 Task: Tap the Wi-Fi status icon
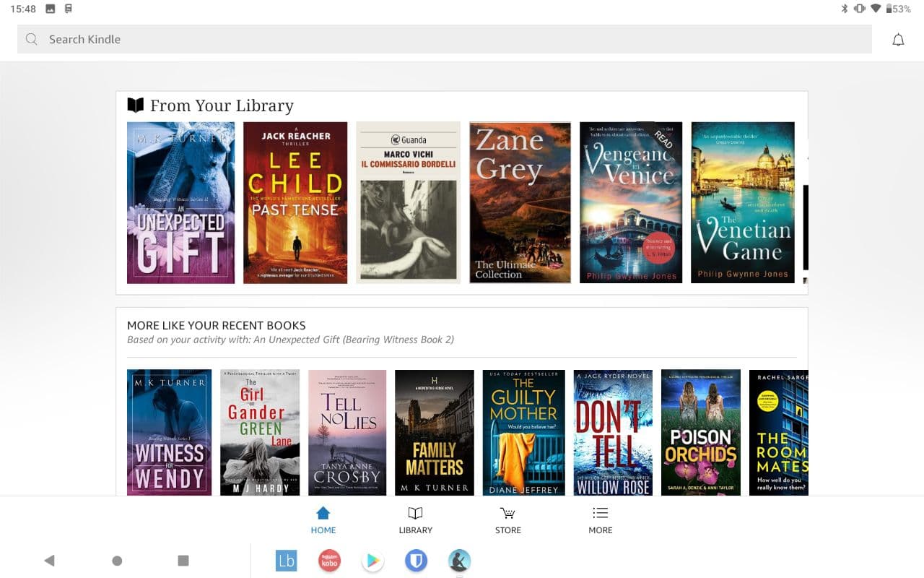[x=876, y=9]
